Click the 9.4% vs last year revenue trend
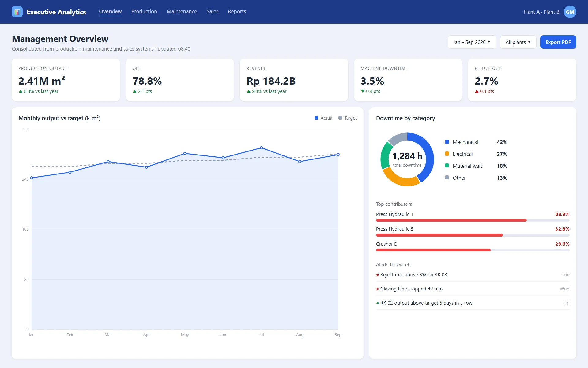The image size is (588, 368). click(266, 91)
